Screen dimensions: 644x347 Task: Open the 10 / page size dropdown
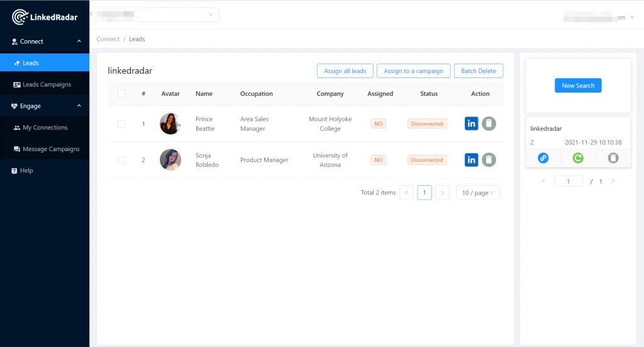tap(478, 193)
